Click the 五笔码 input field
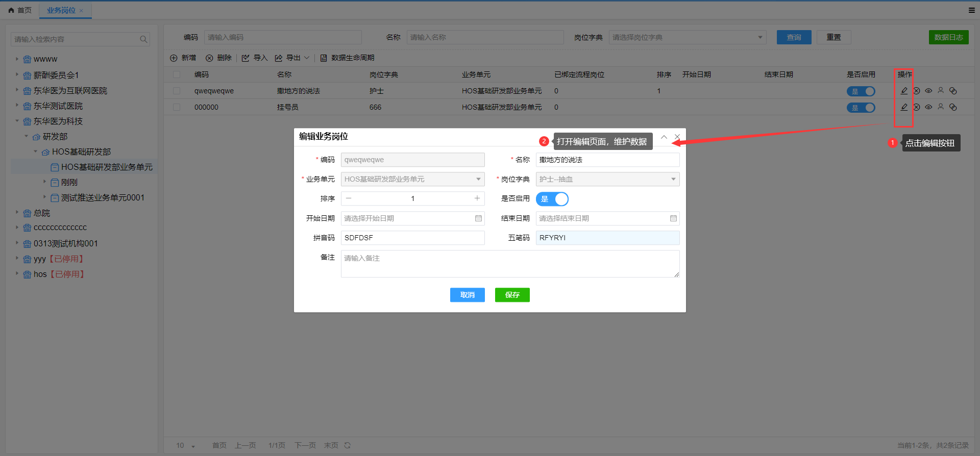The height and width of the screenshot is (456, 980). pos(607,238)
